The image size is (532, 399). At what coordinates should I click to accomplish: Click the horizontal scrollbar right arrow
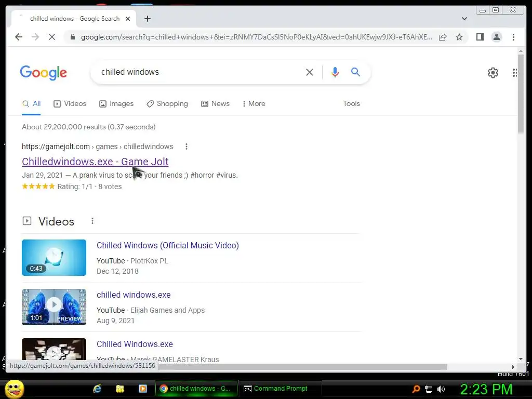click(513, 367)
